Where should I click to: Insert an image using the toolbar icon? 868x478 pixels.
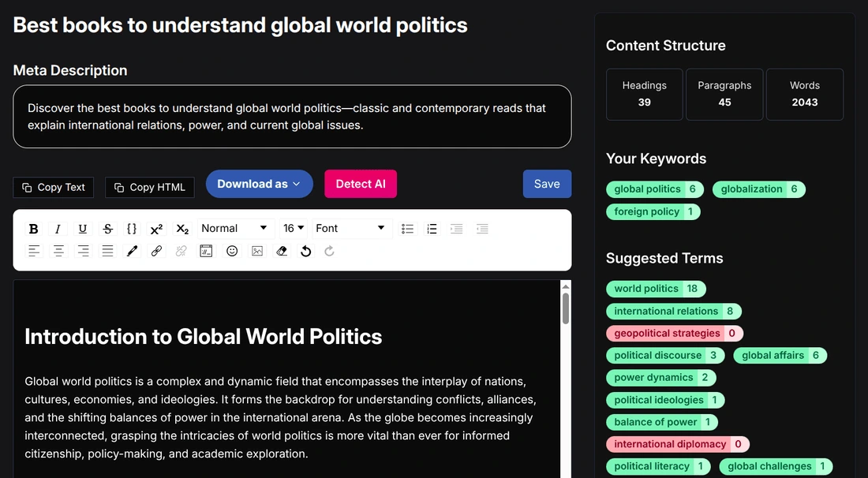point(256,251)
